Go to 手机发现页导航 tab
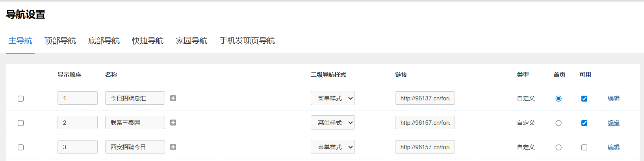The width and height of the screenshot is (644, 161). (247, 41)
